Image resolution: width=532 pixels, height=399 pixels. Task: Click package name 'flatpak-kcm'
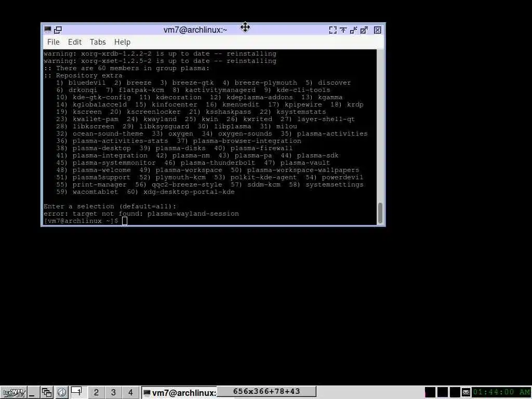coord(141,90)
